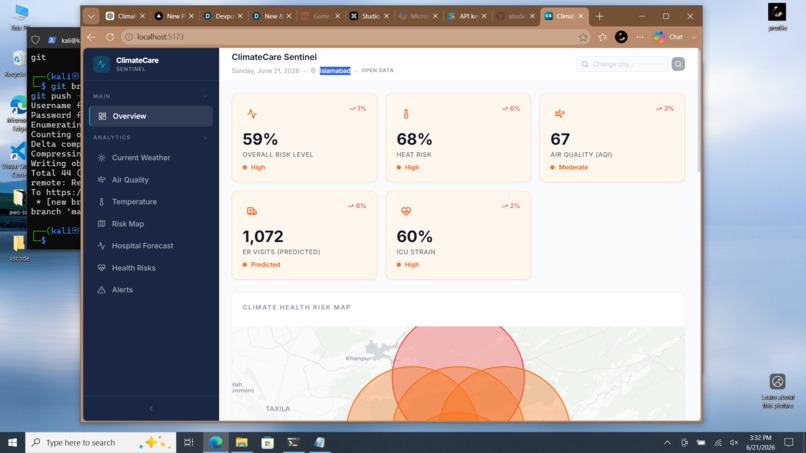
Task: Click the Change city search field
Action: (x=622, y=64)
